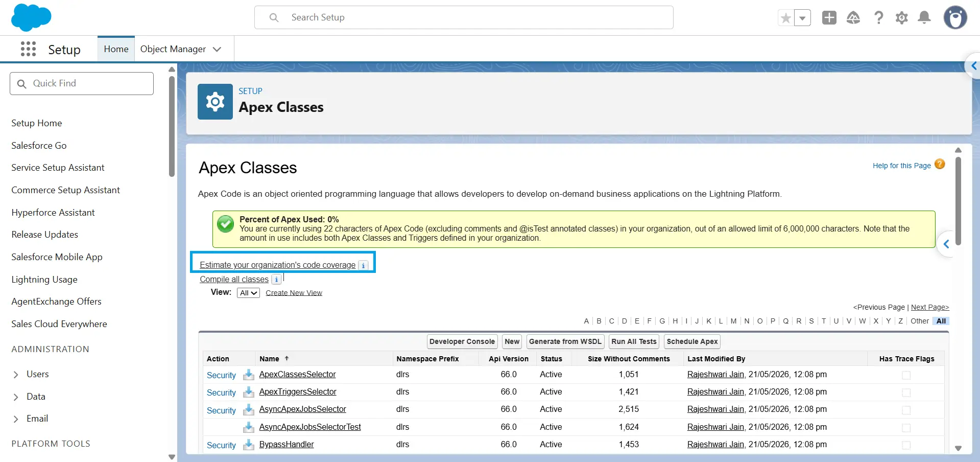The width and height of the screenshot is (980, 462).
Task: Click the Compile all classes link
Action: [234, 279]
